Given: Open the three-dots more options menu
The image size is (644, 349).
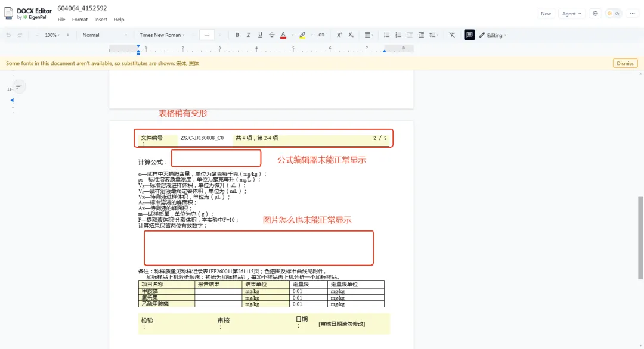Looking at the screenshot, I should tap(633, 14).
